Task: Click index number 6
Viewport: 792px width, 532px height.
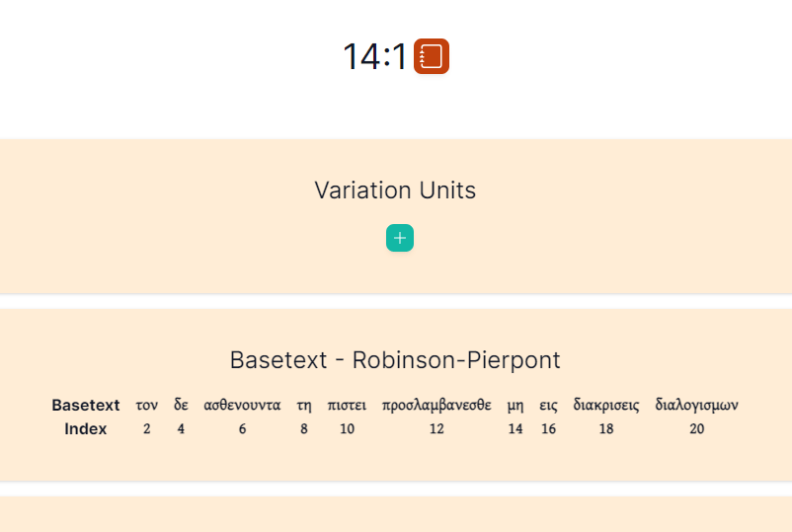Action: click(242, 428)
